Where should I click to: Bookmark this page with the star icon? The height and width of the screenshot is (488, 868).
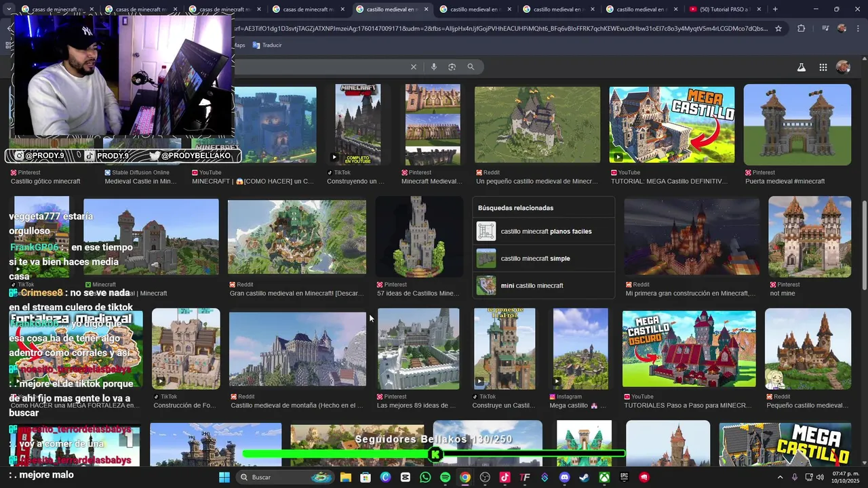tap(778, 28)
